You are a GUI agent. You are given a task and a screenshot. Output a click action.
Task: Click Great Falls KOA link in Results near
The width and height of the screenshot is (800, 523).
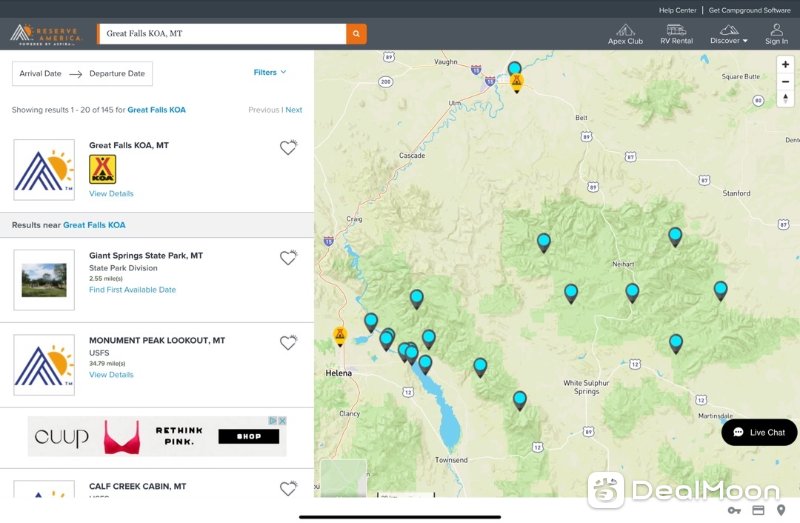(94, 225)
